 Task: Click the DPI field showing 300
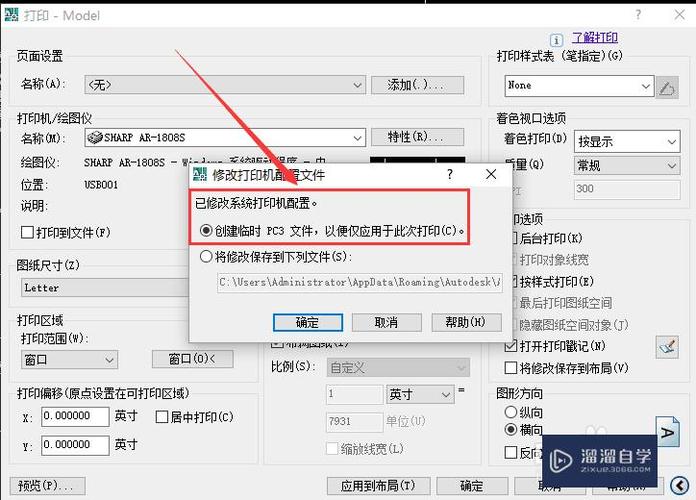627,189
